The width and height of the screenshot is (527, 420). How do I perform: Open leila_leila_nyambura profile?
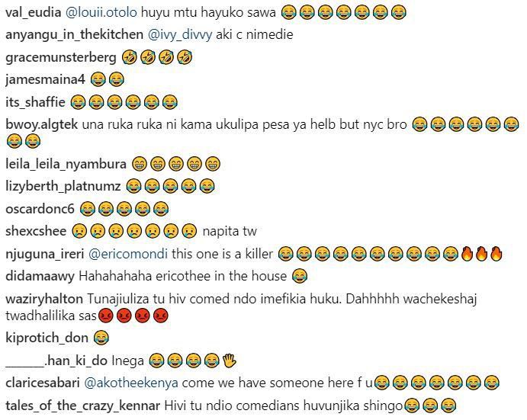pyautogui.click(x=66, y=165)
